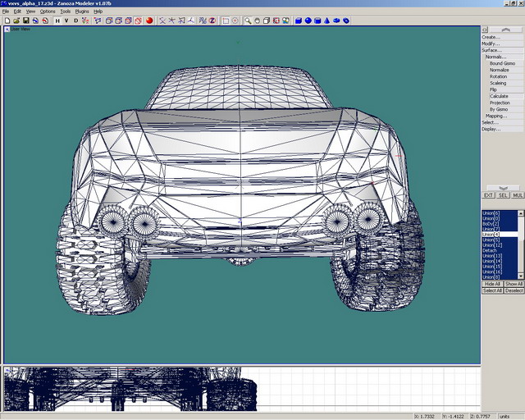Expand the Create... panel section
The image size is (525, 420).
(x=491, y=37)
